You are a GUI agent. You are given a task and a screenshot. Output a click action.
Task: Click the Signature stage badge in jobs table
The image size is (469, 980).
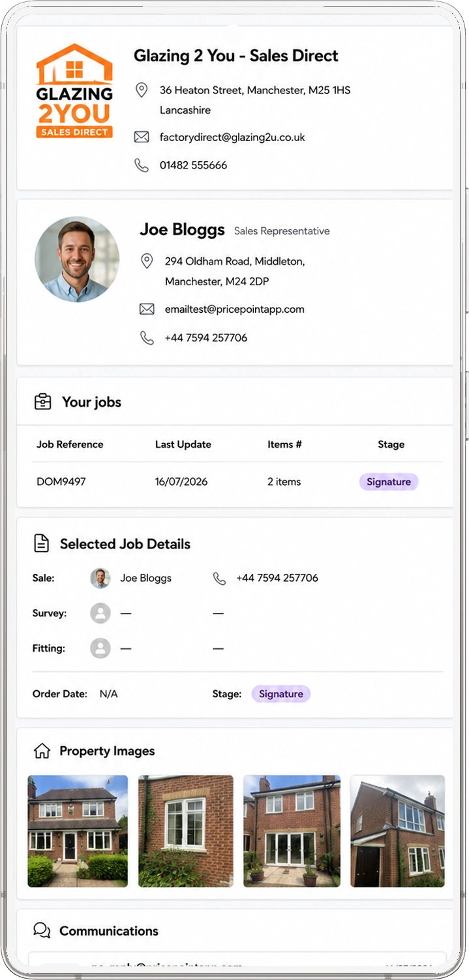coord(389,482)
